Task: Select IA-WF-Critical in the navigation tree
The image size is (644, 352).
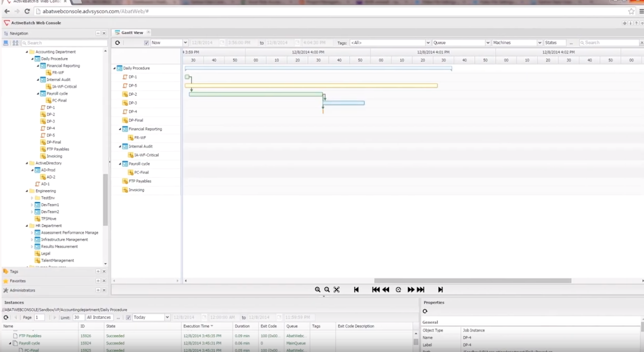Action: pos(64,86)
